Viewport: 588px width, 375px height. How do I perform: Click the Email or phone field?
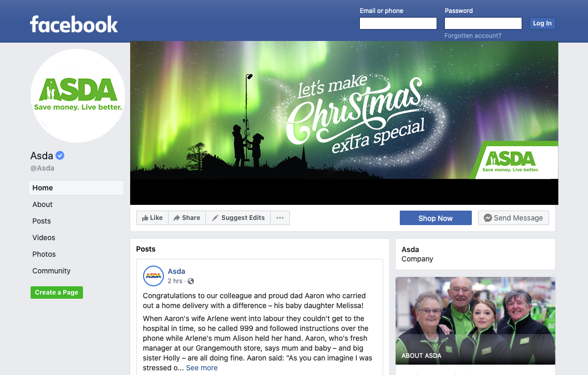coord(398,23)
